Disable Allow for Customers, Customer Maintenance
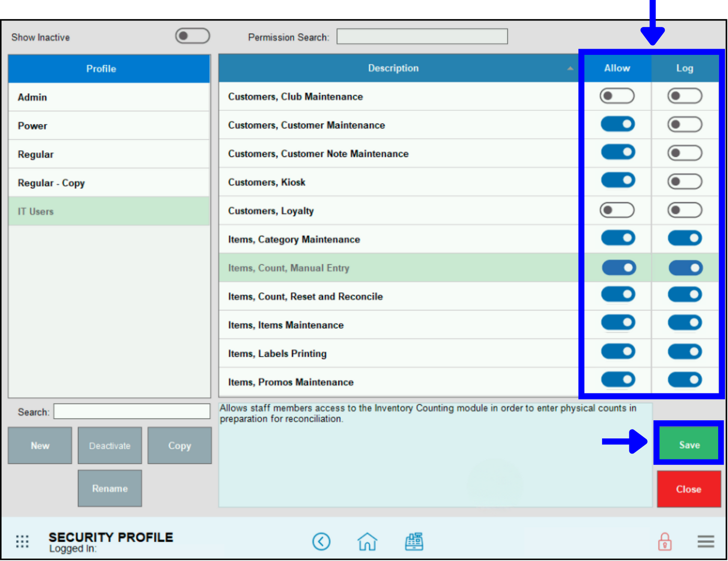The image size is (728, 561). click(617, 124)
